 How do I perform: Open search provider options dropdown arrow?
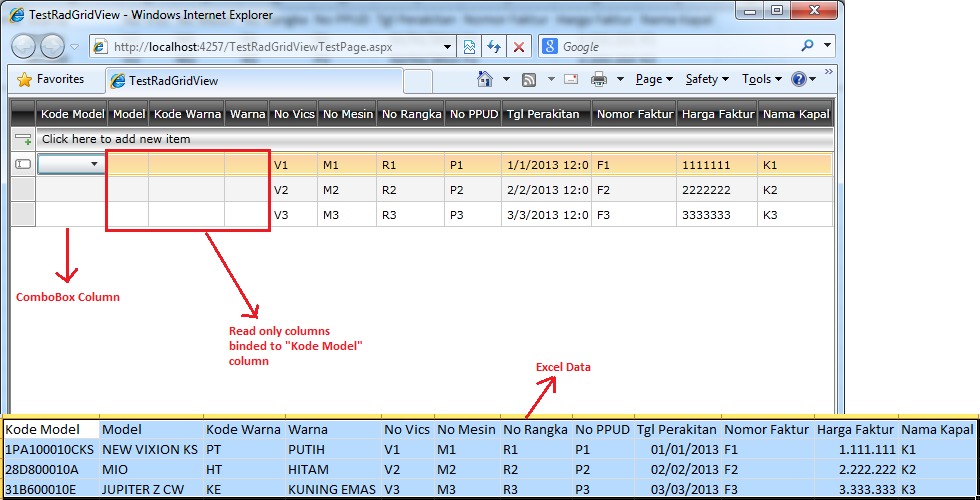(827, 46)
